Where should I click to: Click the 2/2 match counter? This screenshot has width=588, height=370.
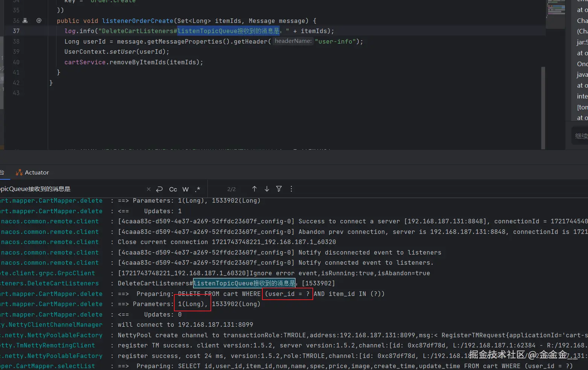tap(232, 189)
